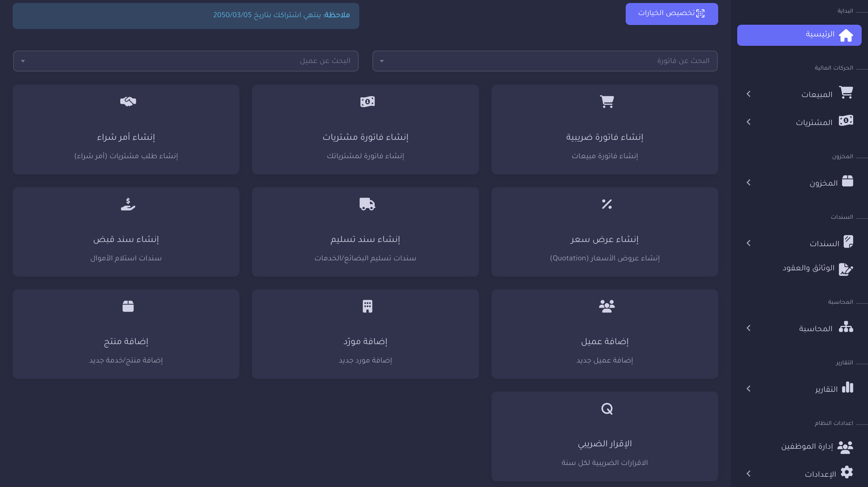Open إدارة الموظفين employee management menu item

(x=817, y=447)
